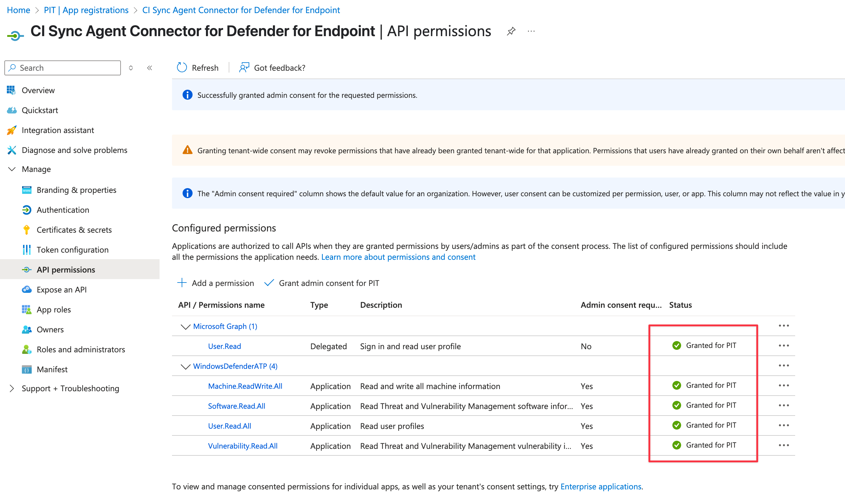
Task: Click the CI Sync Agent Connector breadcrumb link
Action: pyautogui.click(x=241, y=10)
